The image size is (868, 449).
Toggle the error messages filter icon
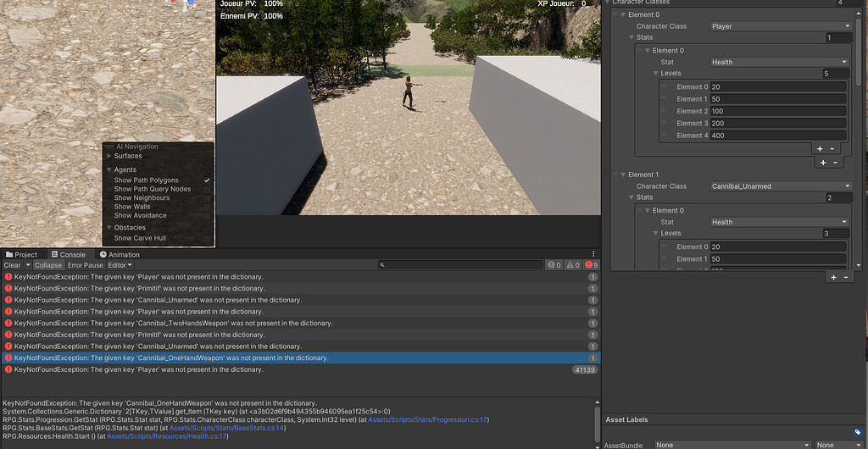coord(591,265)
